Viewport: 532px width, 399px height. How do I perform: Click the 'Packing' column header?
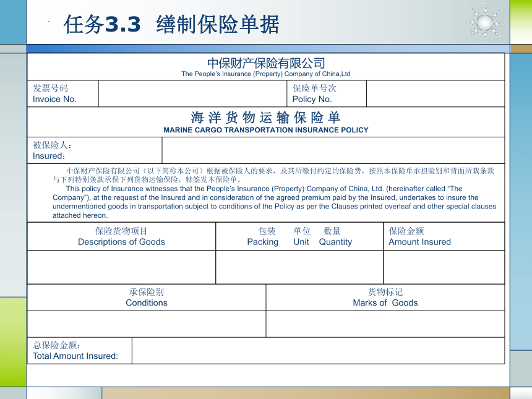(x=263, y=242)
